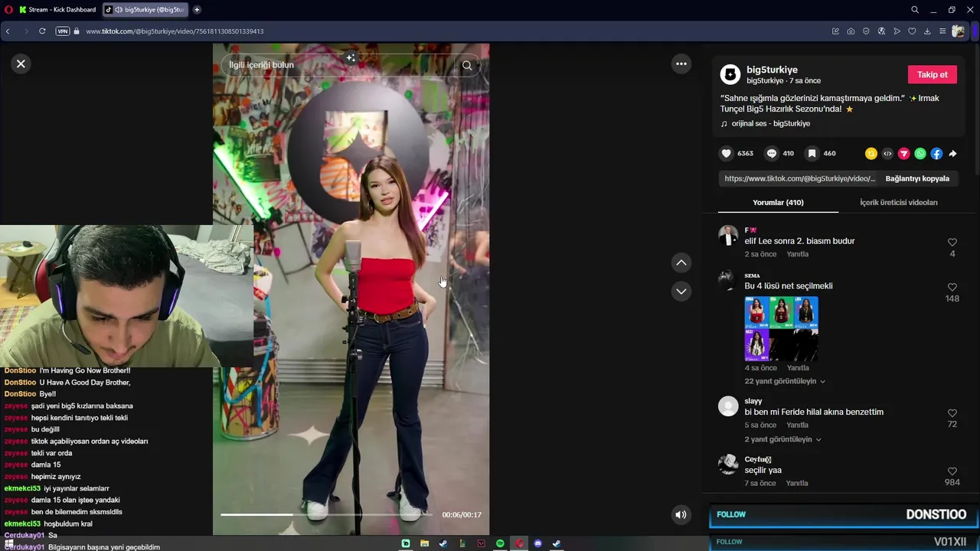Screen dimensions: 980x551
Task: Open the browser downloads icon
Action: coord(927,31)
